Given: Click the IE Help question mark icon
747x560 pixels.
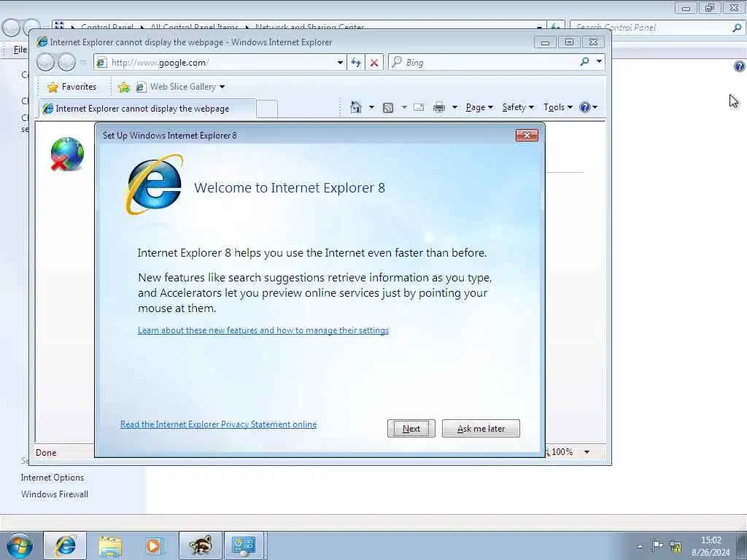Looking at the screenshot, I should click(x=585, y=107).
